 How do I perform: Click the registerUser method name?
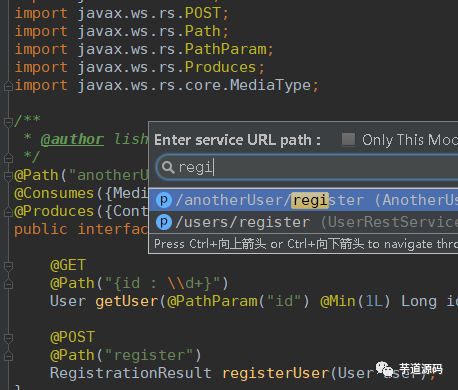click(276, 373)
